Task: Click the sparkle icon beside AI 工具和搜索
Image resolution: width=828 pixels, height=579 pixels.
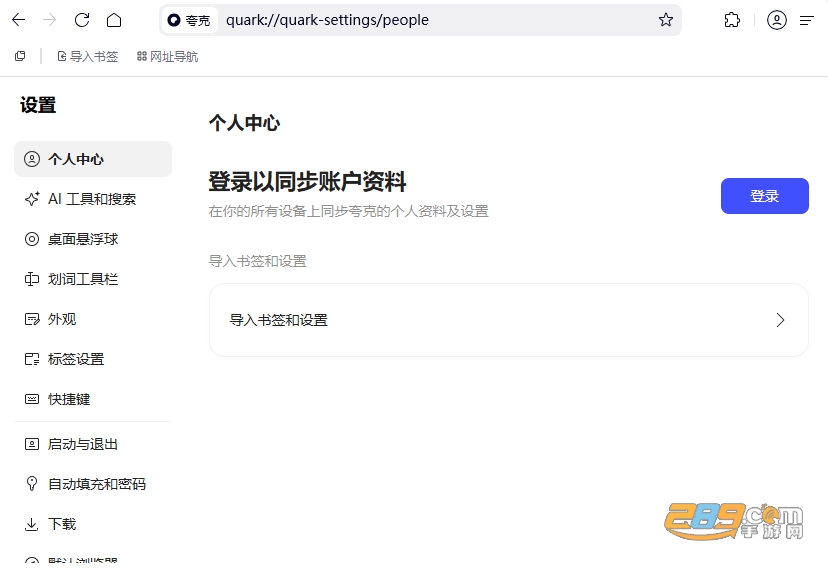Action: pyautogui.click(x=32, y=199)
